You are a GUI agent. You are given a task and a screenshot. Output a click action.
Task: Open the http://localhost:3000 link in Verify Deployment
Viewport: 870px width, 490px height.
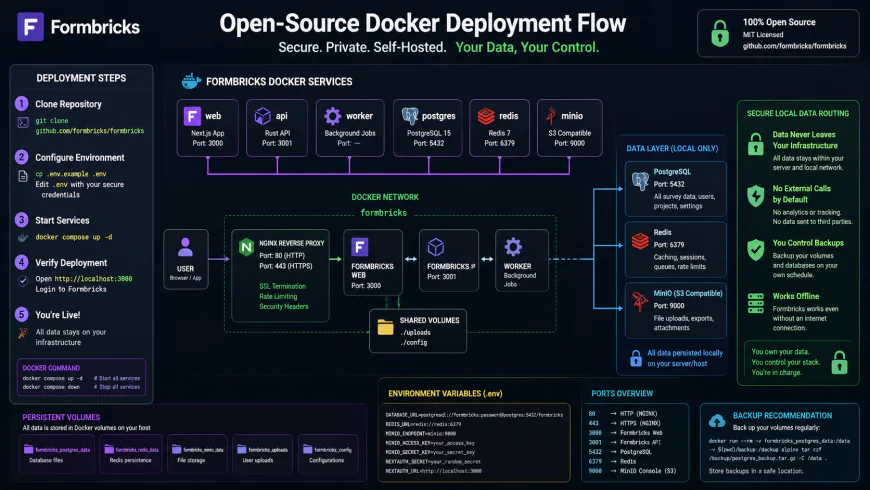coord(93,279)
